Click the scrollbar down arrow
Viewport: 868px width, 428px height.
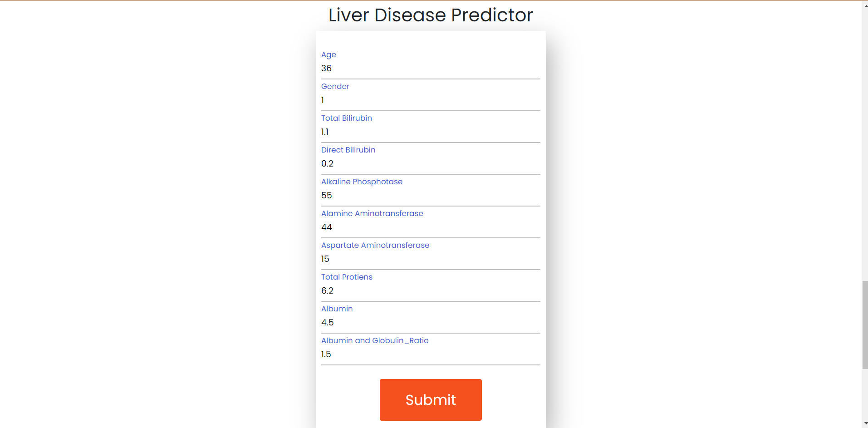coord(864,424)
